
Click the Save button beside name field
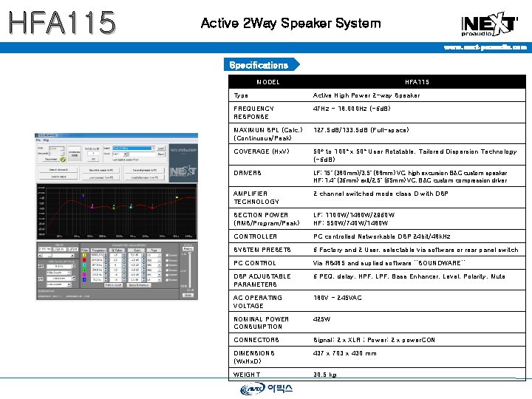click(161, 154)
